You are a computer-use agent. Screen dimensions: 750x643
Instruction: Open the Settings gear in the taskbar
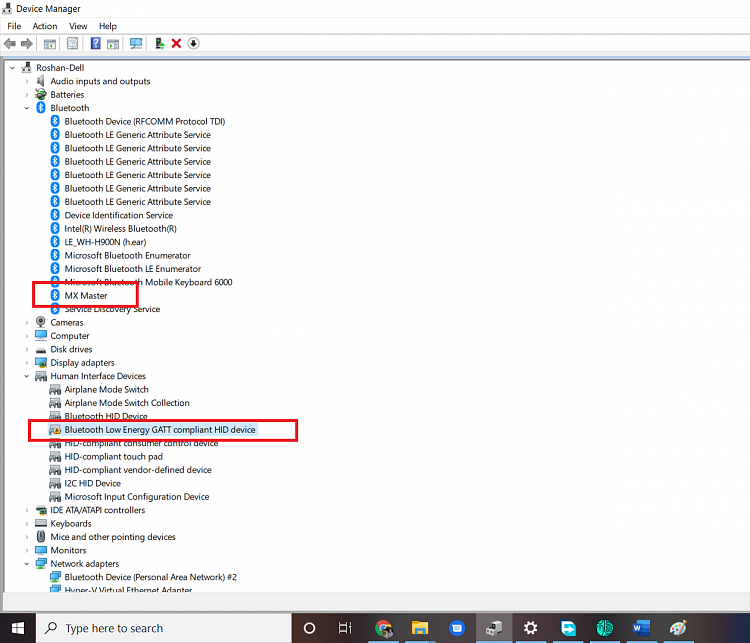[x=530, y=628]
